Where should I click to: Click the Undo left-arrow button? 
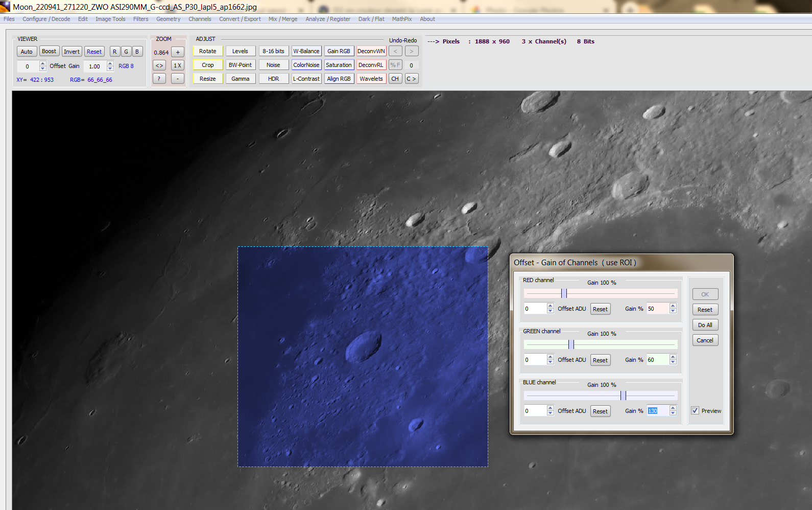(x=395, y=51)
